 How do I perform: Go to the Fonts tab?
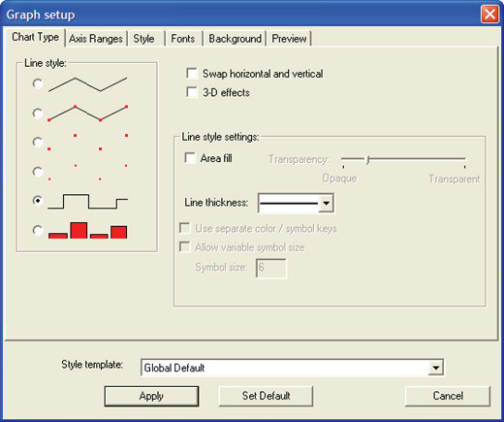point(183,39)
